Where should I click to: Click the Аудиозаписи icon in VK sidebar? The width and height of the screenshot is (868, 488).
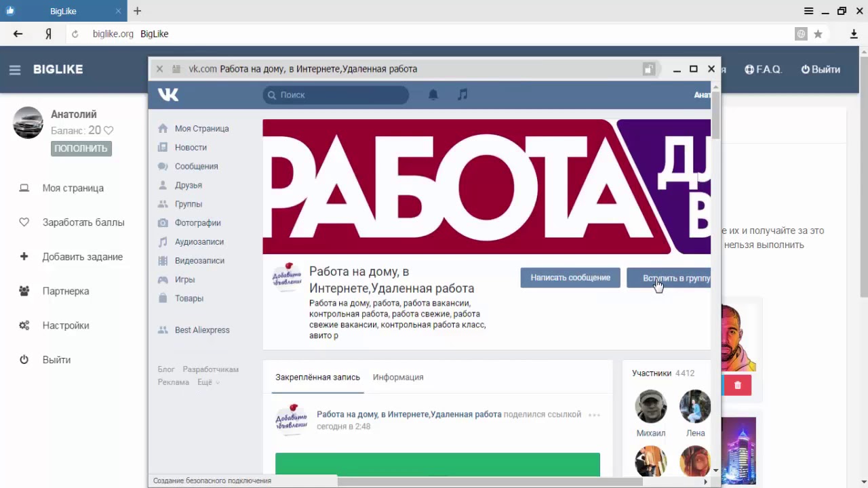163,242
